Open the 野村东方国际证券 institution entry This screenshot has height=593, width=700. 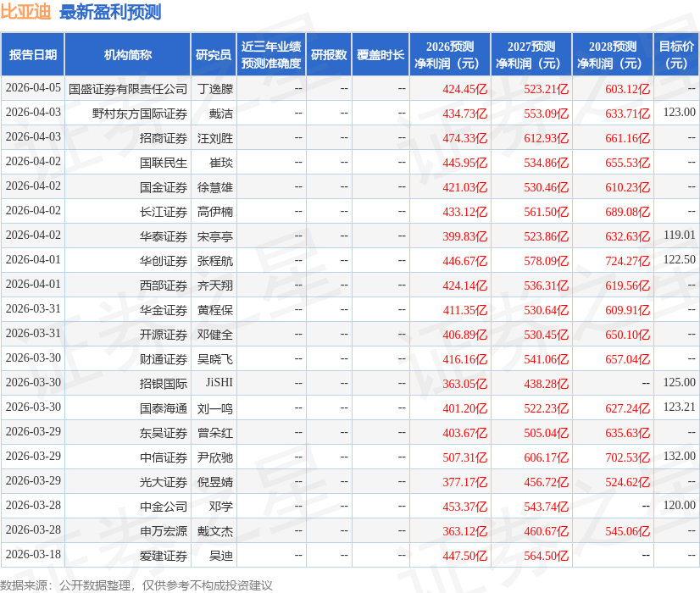(140, 113)
